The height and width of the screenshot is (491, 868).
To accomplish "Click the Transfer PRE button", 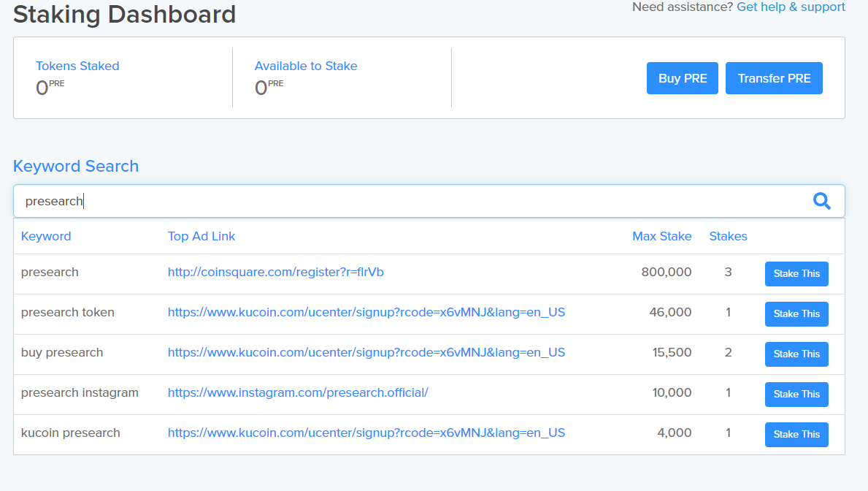I will pos(774,78).
